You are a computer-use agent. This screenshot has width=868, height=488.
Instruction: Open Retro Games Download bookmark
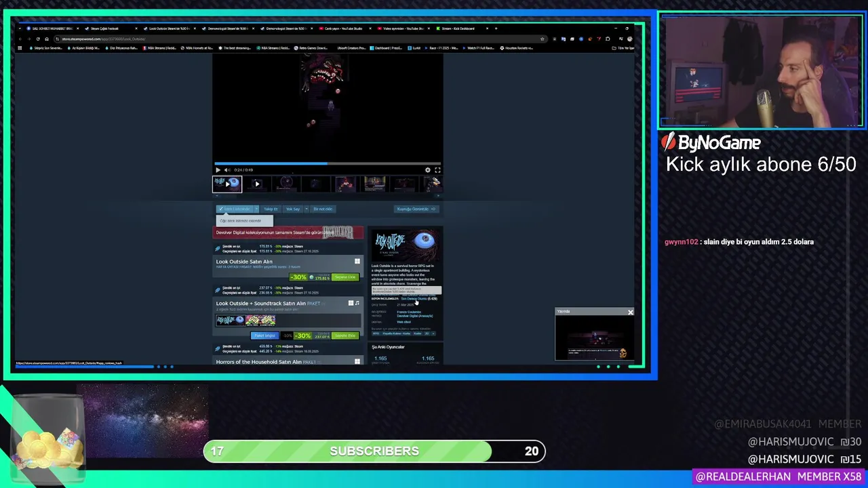pos(311,48)
